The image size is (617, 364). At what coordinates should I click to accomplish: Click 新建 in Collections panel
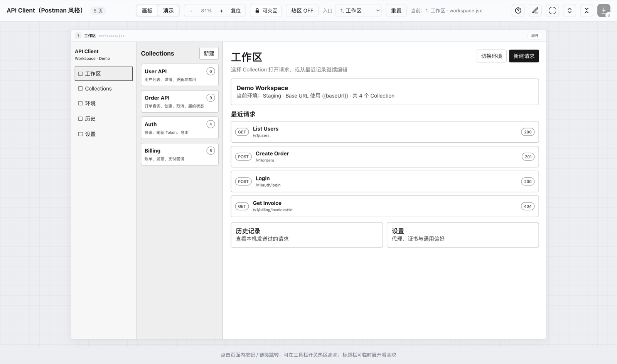(209, 53)
